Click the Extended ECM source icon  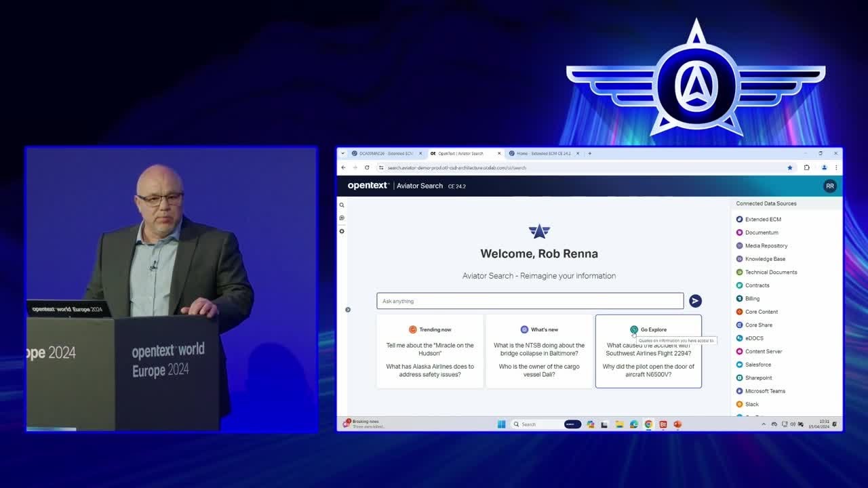(739, 219)
